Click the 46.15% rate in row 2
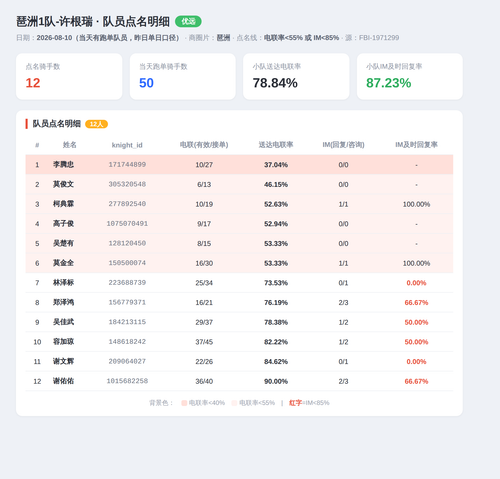 (276, 184)
